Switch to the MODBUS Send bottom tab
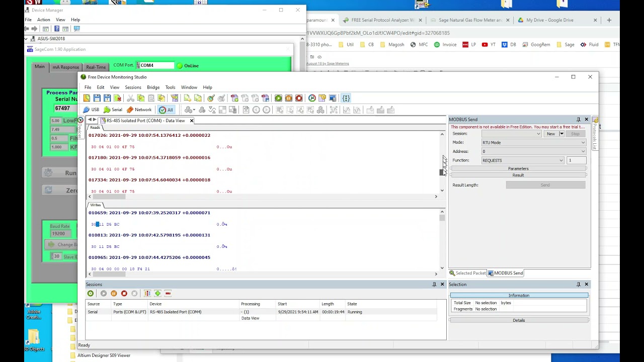 tap(506, 273)
